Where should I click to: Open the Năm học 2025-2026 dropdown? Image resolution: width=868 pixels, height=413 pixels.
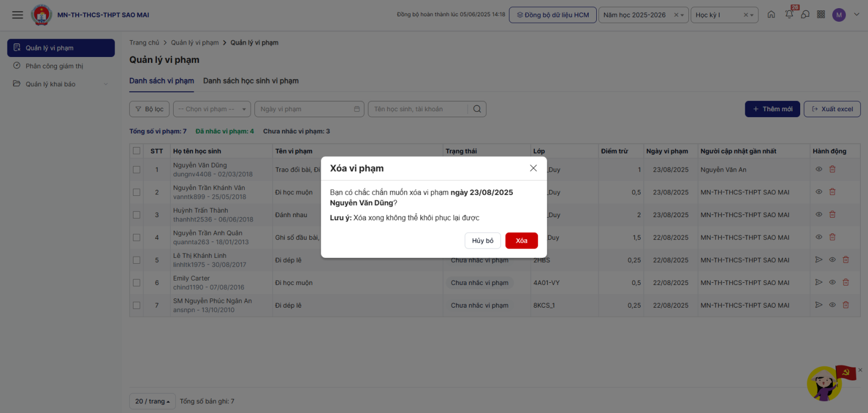[643, 15]
